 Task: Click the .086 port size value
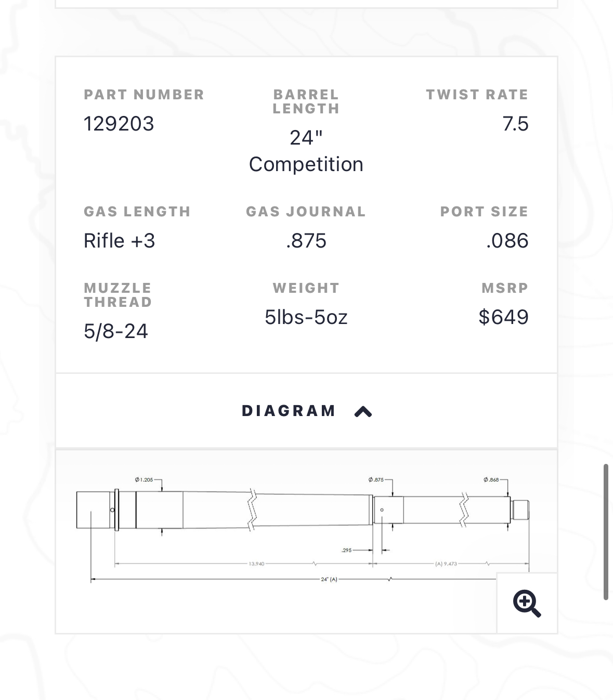[507, 241]
